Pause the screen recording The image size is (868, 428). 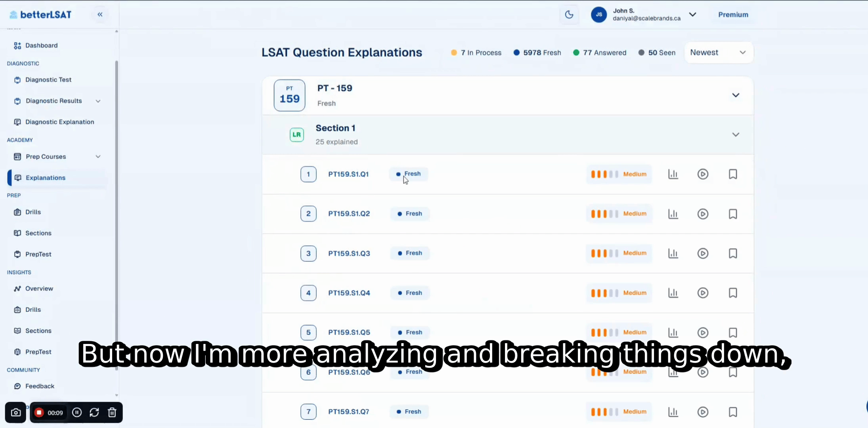click(77, 413)
